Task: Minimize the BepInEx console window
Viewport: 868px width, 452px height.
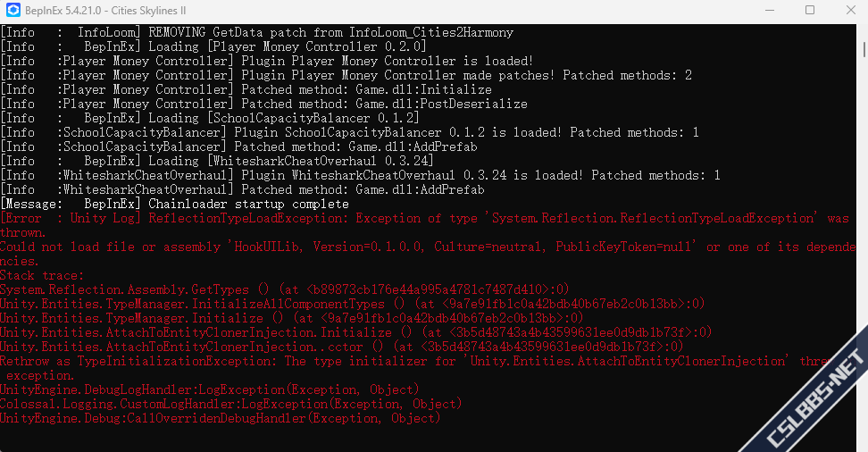Action: pos(769,10)
